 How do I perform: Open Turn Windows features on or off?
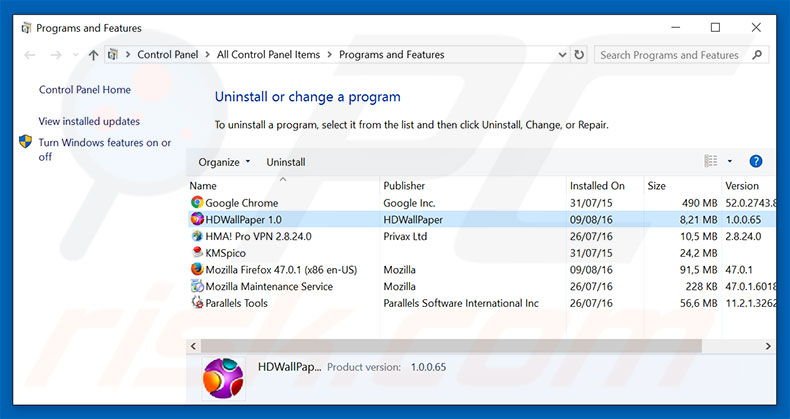pyautogui.click(x=105, y=150)
